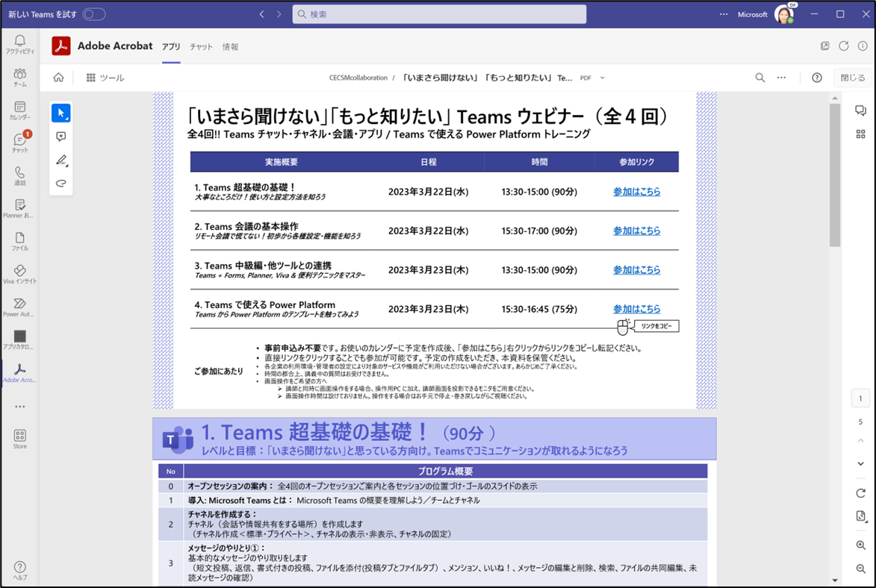Open the 参加はこちら link for Teams 超基礎の基礎
The width and height of the screenshot is (876, 588).
click(x=637, y=192)
